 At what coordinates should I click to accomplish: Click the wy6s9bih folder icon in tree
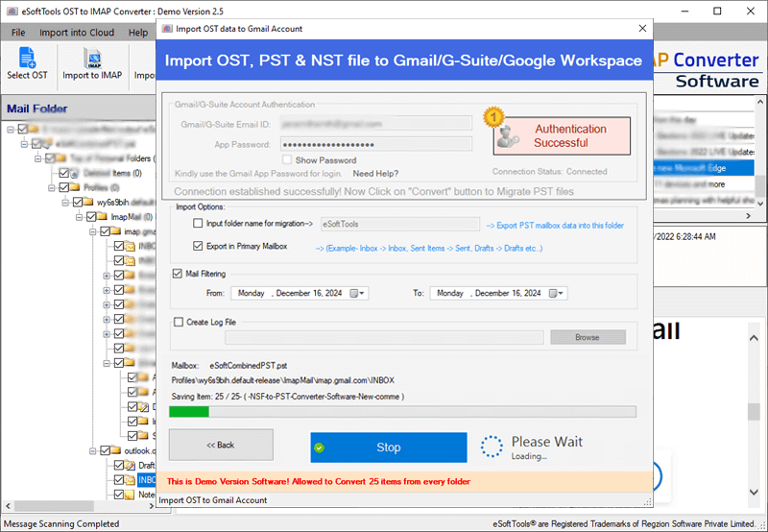tap(88, 202)
